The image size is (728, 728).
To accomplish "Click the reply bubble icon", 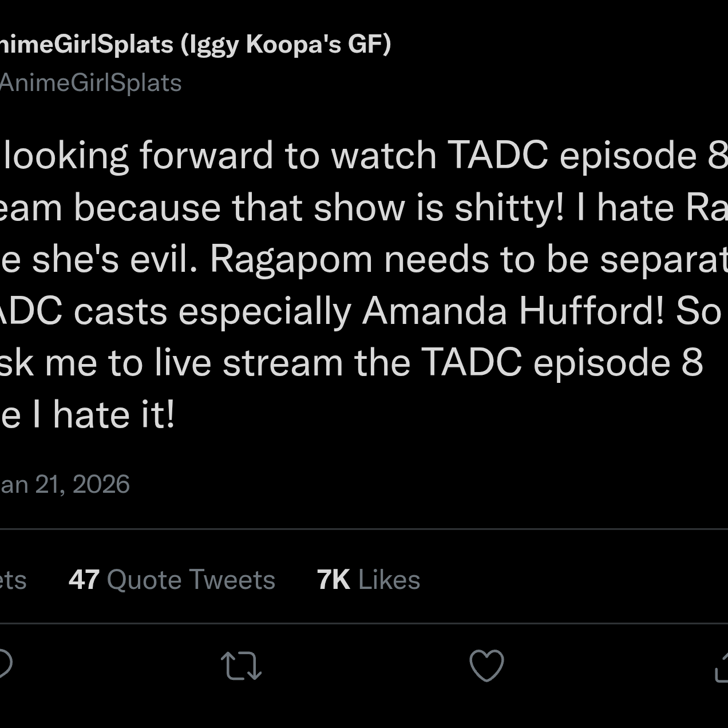I will coord(5,665).
